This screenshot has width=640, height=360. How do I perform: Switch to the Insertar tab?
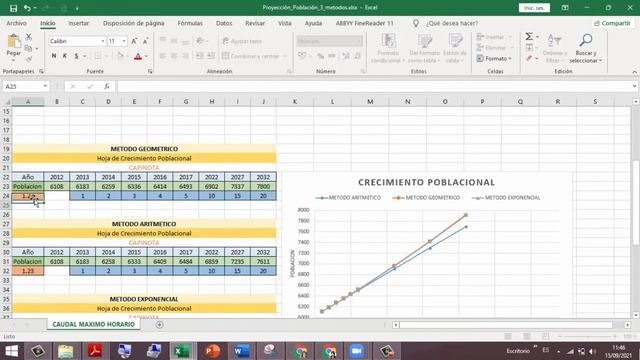pyautogui.click(x=78, y=23)
